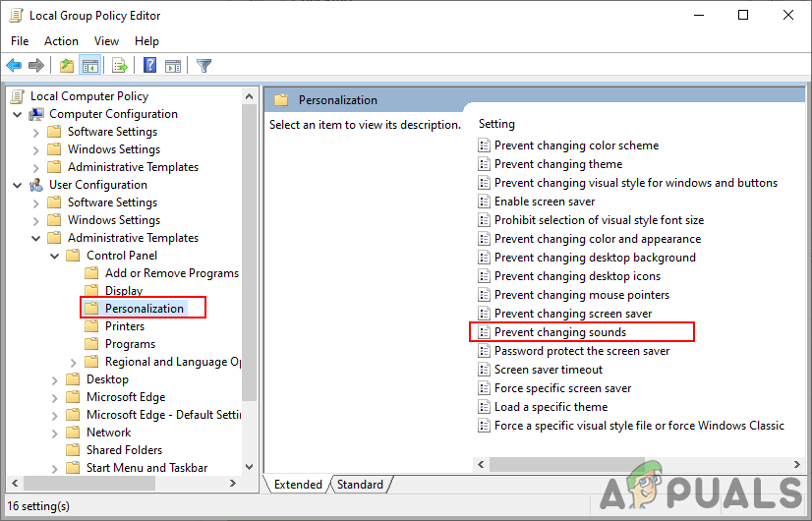Select Prevent changing screen saver setting
Screen dimensions: 812x521
[x=573, y=314]
